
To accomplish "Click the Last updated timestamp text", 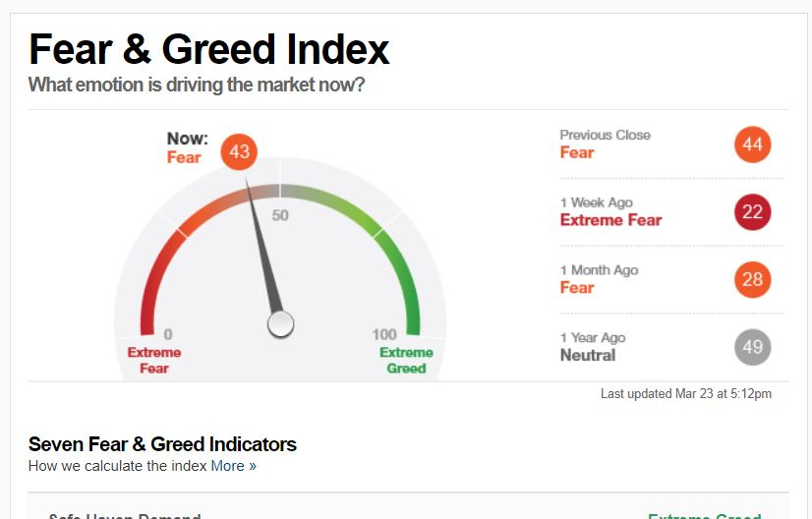I will click(686, 393).
